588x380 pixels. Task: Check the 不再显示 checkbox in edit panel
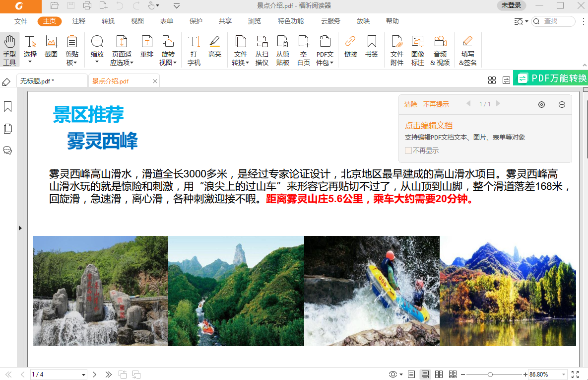pos(409,151)
